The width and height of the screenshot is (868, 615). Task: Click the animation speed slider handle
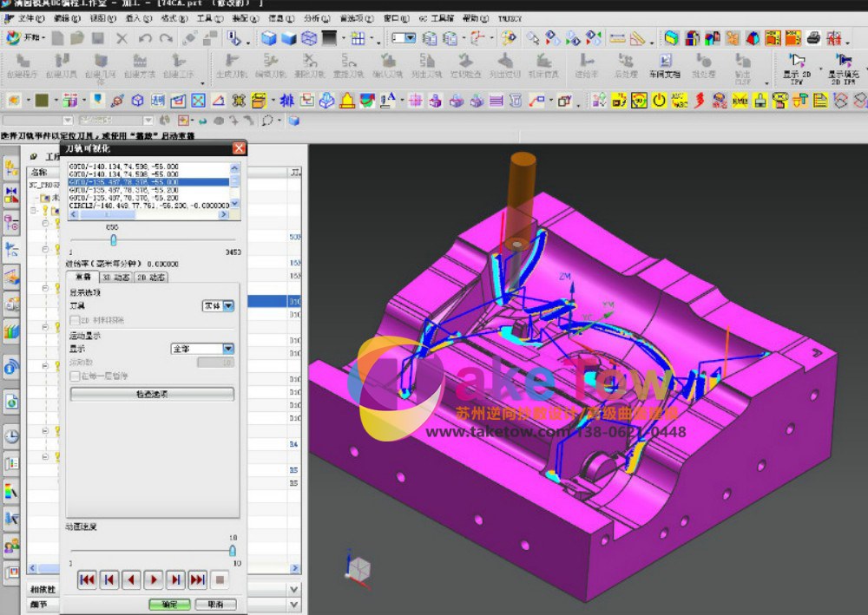tap(233, 550)
